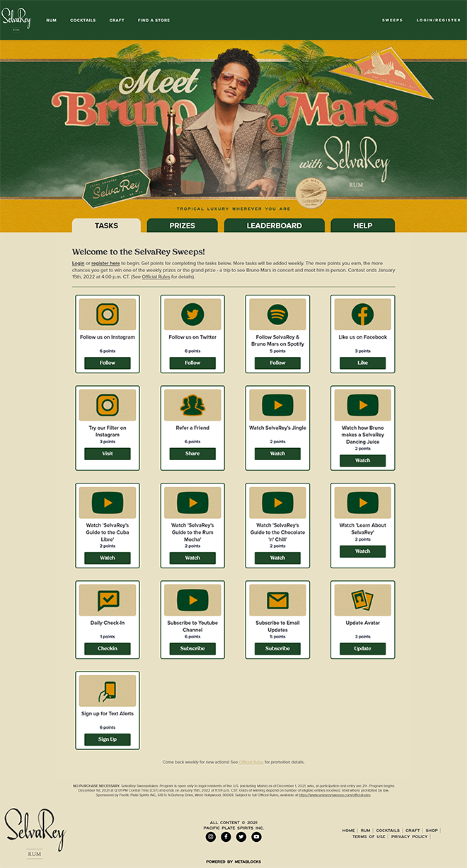Open Privacy Policy in footer
Image resolution: width=467 pixels, height=868 pixels.
point(410,836)
